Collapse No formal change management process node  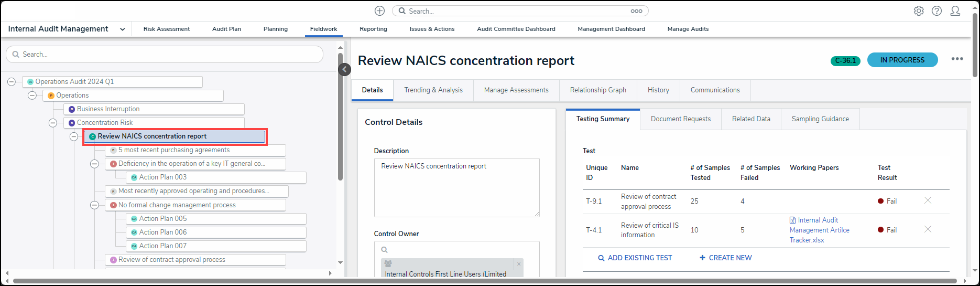coord(94,205)
